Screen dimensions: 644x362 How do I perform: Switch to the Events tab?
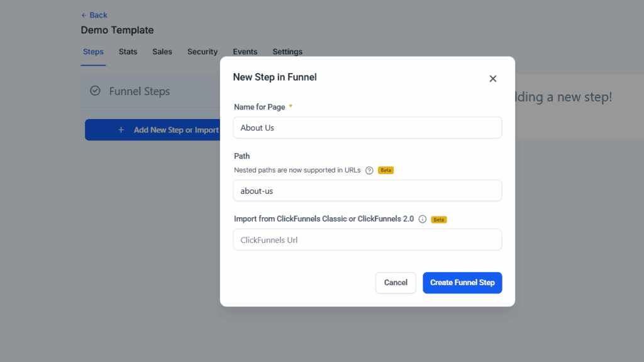pyautogui.click(x=245, y=52)
